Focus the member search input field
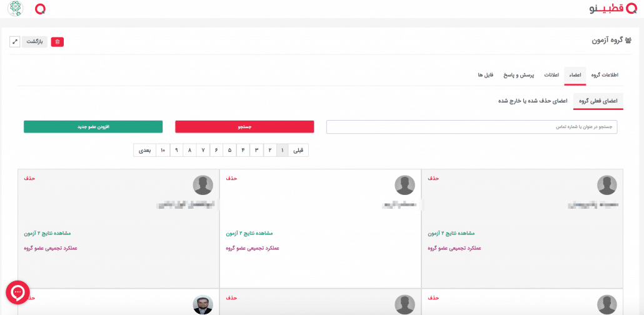The height and width of the screenshot is (315, 644). tap(471, 127)
